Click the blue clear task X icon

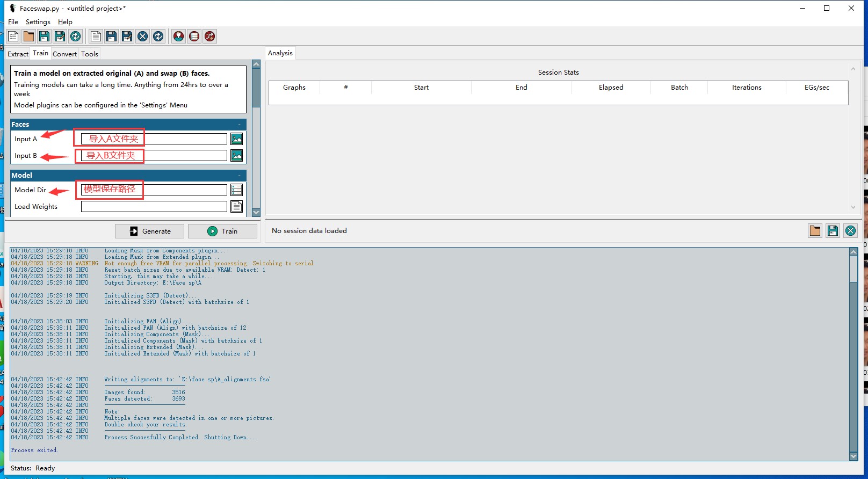[x=142, y=36]
